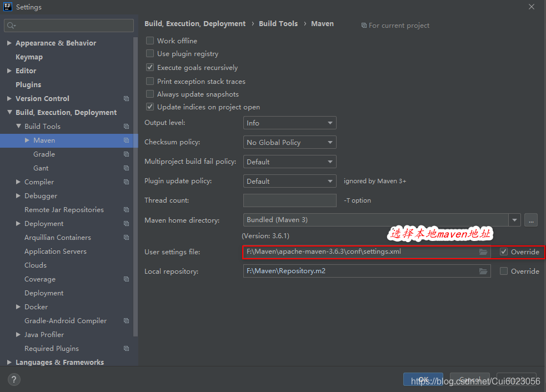Open Clouds settings page

point(36,265)
